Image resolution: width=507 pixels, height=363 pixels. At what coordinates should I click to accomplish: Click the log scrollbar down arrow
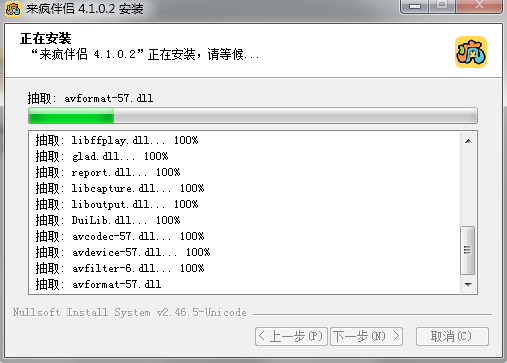(x=468, y=284)
